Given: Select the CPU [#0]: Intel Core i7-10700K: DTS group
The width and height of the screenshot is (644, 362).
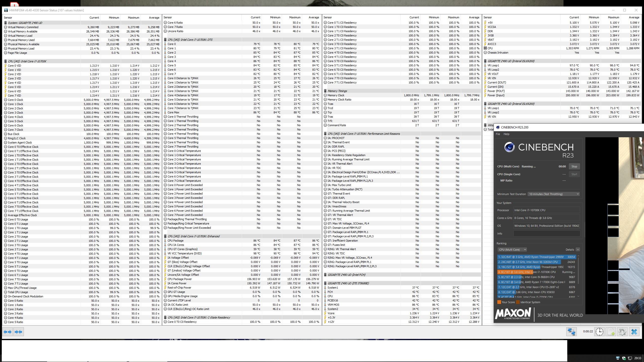Looking at the screenshot, I should click(242, 40).
